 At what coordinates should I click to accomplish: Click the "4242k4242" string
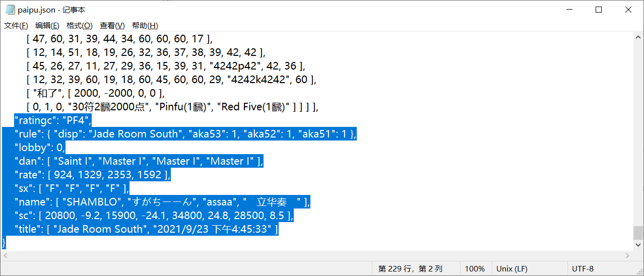[x=259, y=80]
